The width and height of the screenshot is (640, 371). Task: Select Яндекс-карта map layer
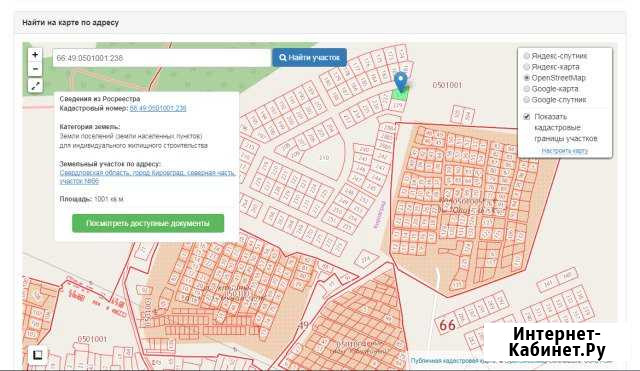[527, 67]
